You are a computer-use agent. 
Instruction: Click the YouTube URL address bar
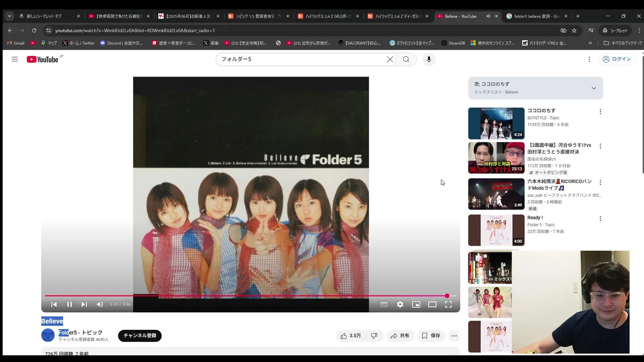click(302, 30)
